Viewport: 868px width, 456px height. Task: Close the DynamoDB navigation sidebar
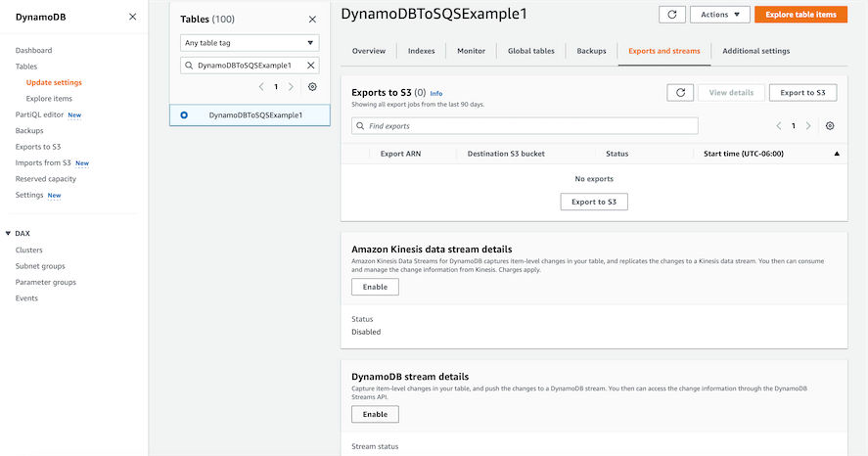(x=132, y=17)
